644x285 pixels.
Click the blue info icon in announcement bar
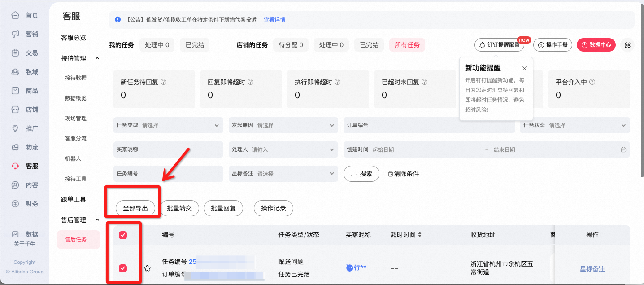117,20
